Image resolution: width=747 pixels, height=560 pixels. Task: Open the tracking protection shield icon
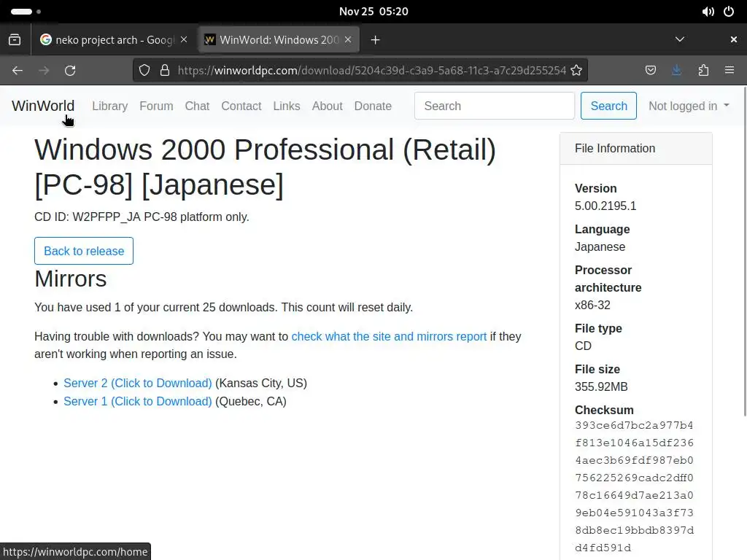pos(144,71)
